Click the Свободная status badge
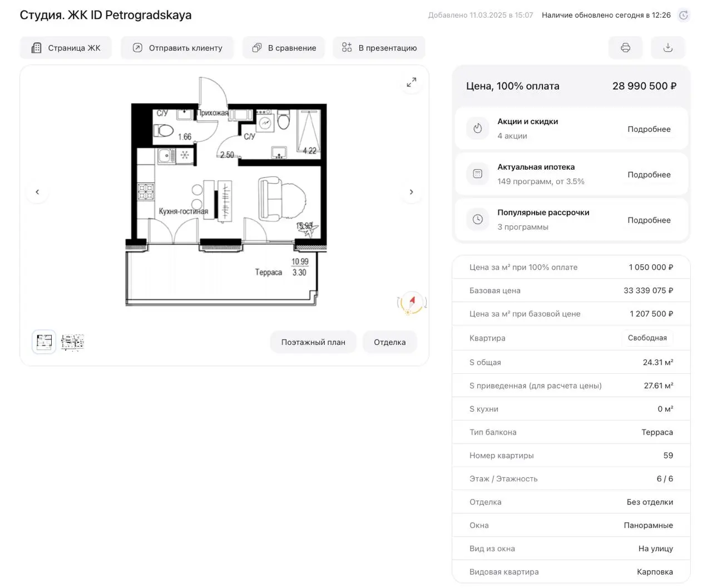 [647, 338]
